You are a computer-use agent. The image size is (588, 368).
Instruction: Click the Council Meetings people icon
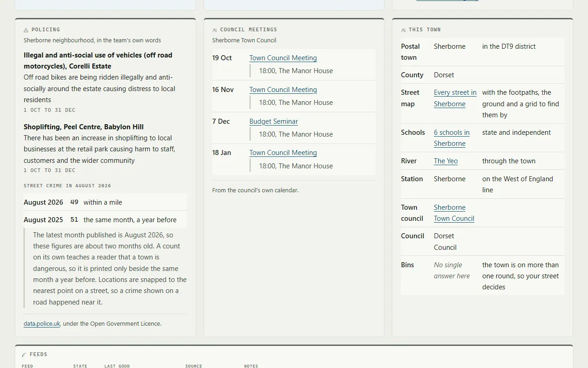coord(215,30)
